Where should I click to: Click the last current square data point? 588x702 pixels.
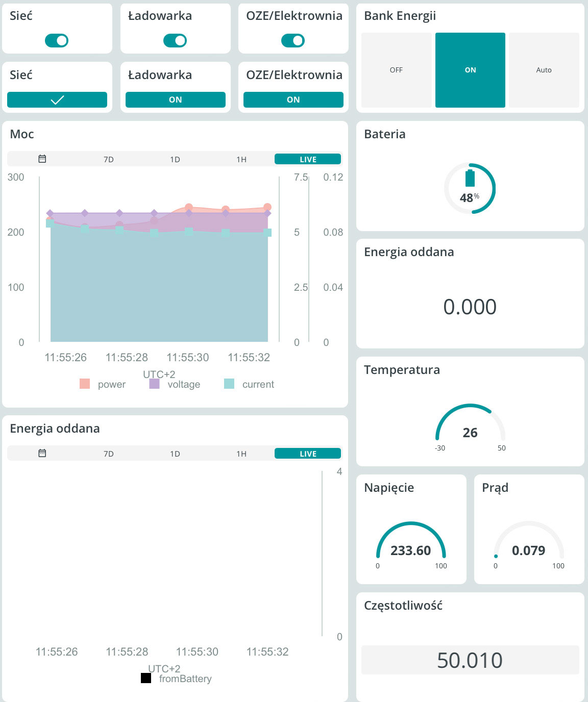[x=267, y=232]
